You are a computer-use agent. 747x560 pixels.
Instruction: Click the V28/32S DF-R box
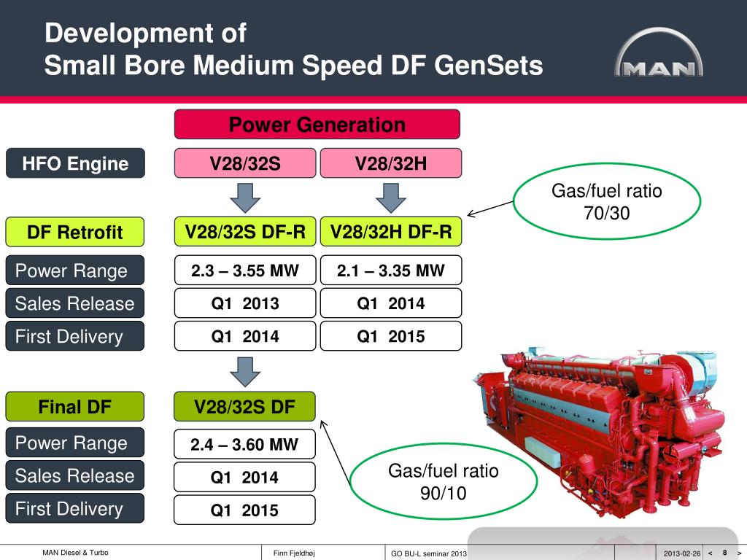pyautogui.click(x=245, y=231)
